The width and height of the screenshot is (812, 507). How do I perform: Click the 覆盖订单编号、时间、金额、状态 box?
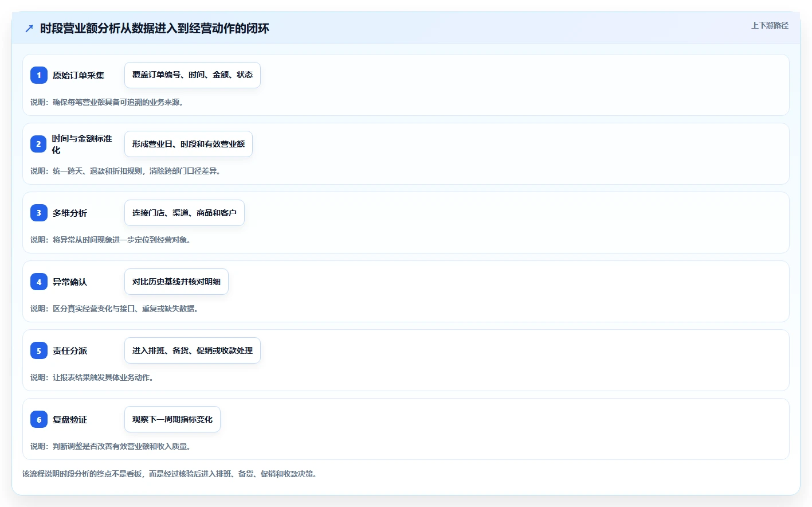pyautogui.click(x=193, y=75)
